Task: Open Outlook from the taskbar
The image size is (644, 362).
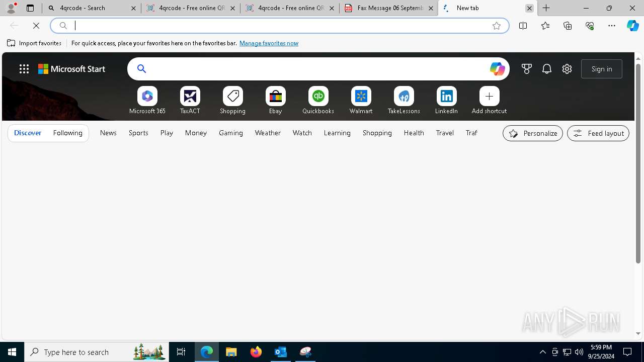Action: (x=281, y=352)
